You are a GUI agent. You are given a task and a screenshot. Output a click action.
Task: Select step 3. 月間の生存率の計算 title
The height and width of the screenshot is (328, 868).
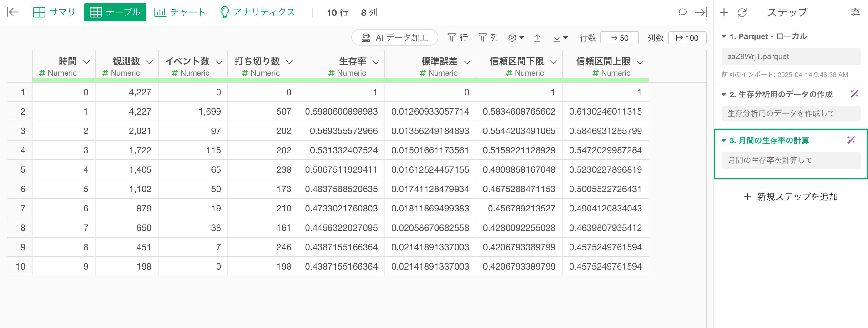[769, 140]
